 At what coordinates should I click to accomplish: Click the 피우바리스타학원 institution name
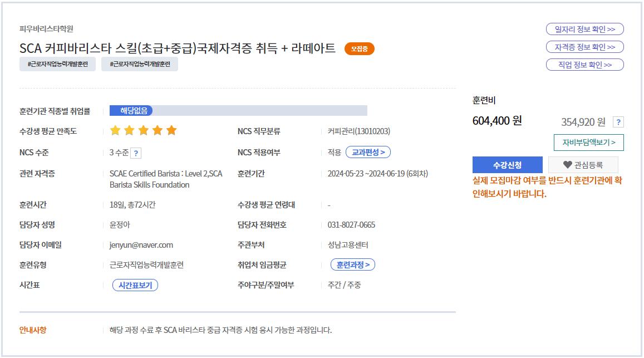[46, 29]
